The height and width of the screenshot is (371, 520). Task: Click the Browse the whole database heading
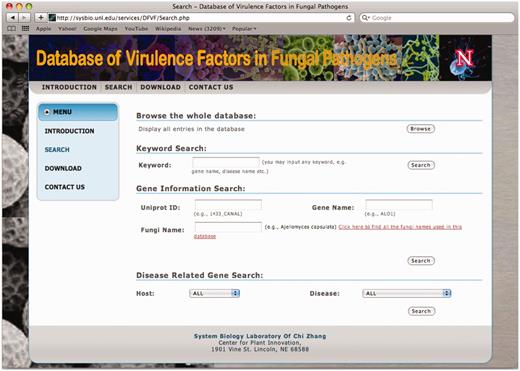coord(196,116)
